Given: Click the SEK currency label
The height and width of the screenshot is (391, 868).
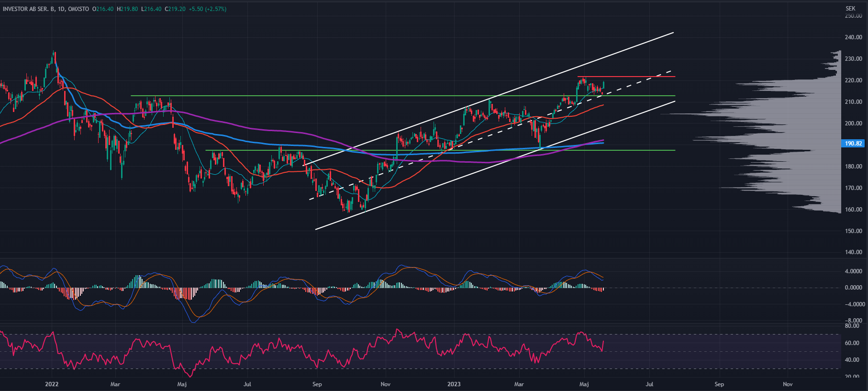Looking at the screenshot, I should coord(850,9).
